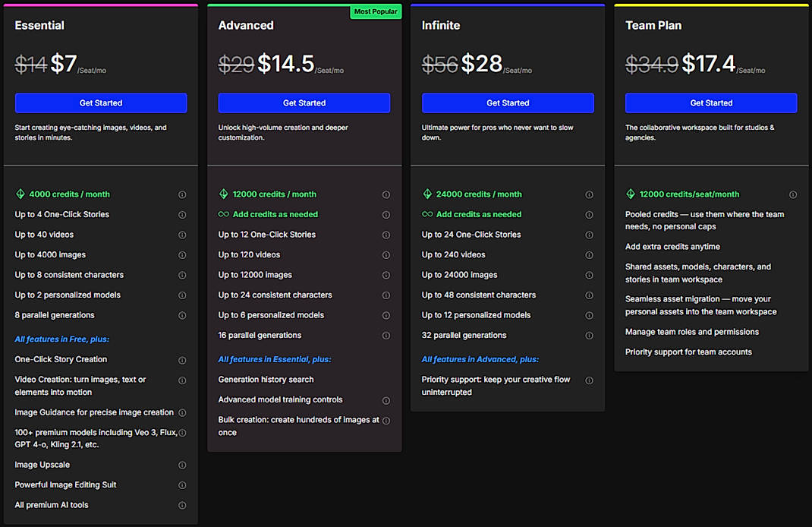Open info icon for Up to 4 One-Click Stories

pos(182,215)
